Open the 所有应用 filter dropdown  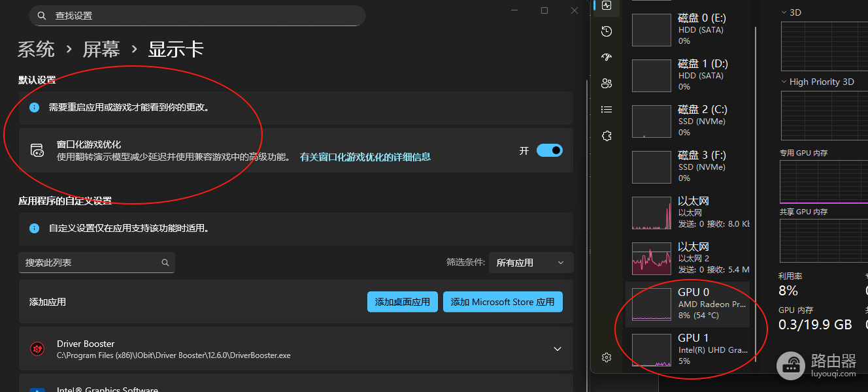click(x=531, y=263)
